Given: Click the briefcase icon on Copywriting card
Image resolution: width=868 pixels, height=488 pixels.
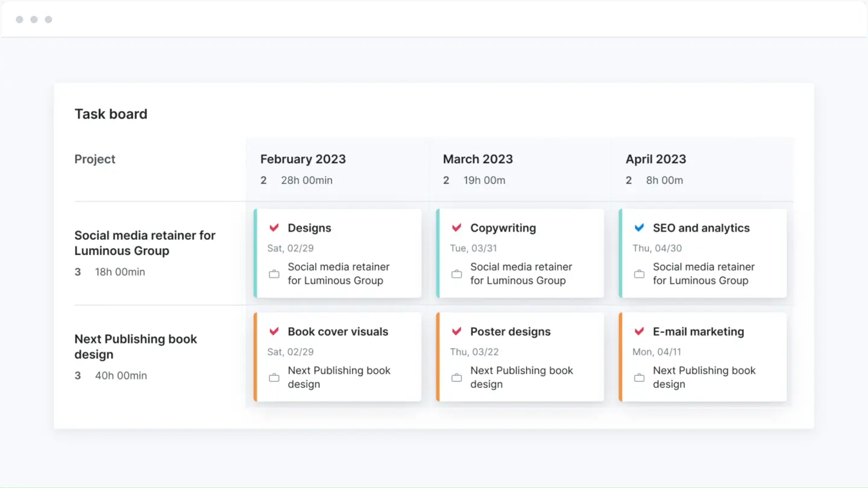Looking at the screenshot, I should point(456,274).
